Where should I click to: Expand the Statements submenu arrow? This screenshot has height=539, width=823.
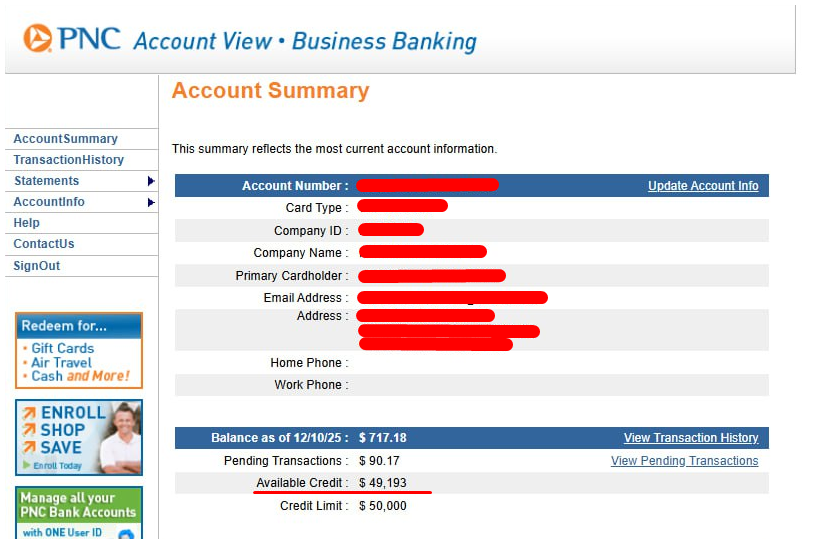151,181
